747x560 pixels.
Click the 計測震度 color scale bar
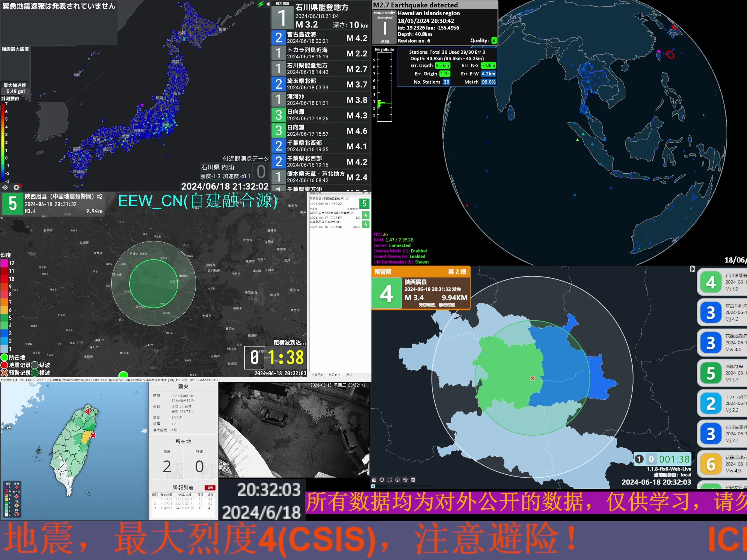click(x=3, y=142)
